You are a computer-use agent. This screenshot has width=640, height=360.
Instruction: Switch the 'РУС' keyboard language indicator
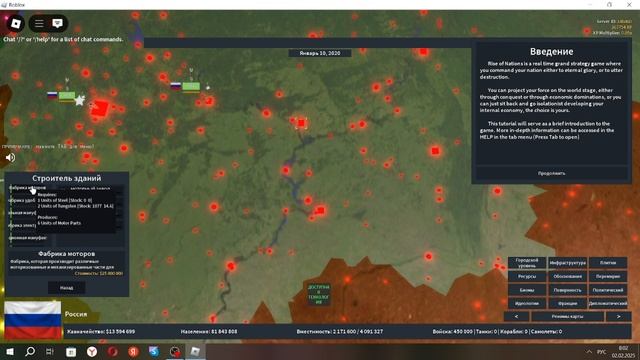(x=602, y=352)
